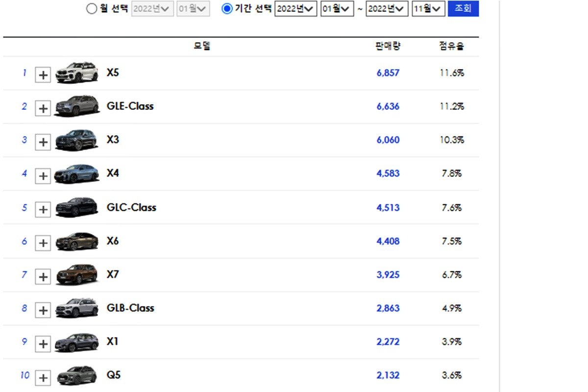Expand the GLC-Class row plus button
The image size is (588, 392).
pos(43,209)
